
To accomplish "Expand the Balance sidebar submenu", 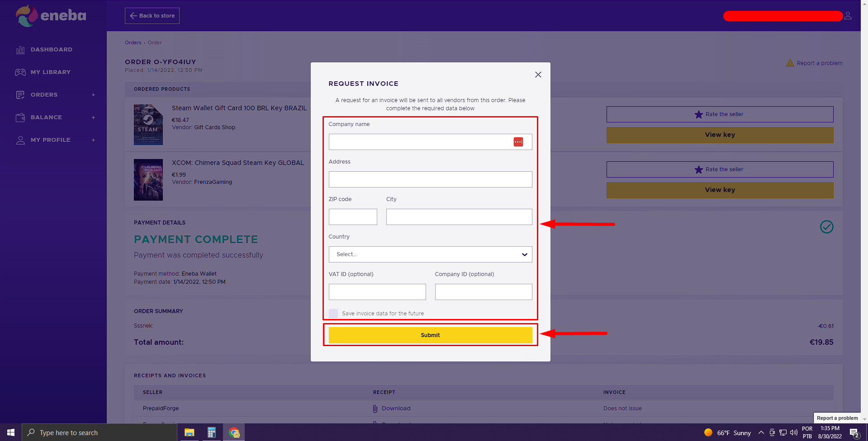I will (94, 117).
